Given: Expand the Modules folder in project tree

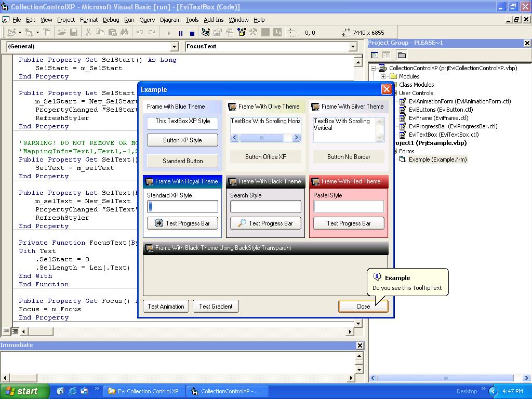Looking at the screenshot, I should [x=383, y=76].
